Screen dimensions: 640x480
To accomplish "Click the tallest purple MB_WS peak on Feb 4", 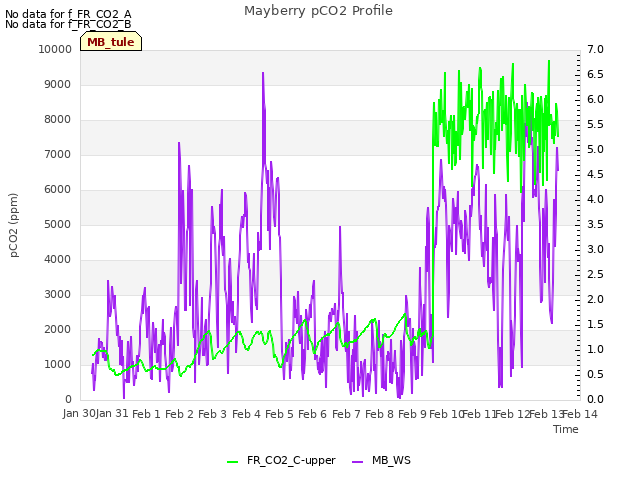I will pyautogui.click(x=263, y=73).
